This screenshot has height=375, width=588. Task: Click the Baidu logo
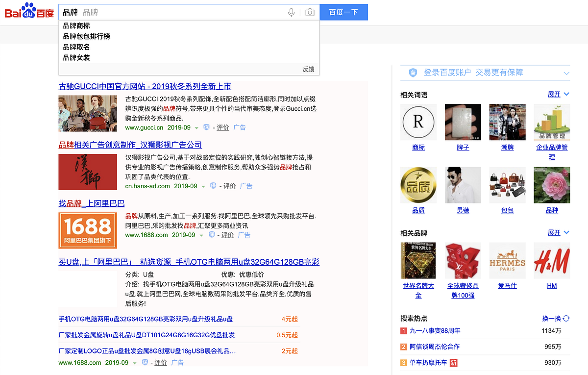coord(29,11)
